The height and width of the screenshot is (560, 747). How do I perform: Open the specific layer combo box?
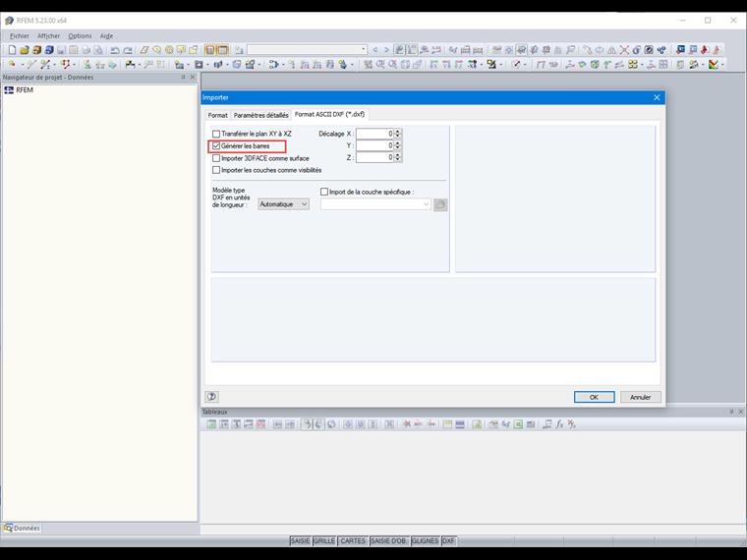[x=375, y=204]
